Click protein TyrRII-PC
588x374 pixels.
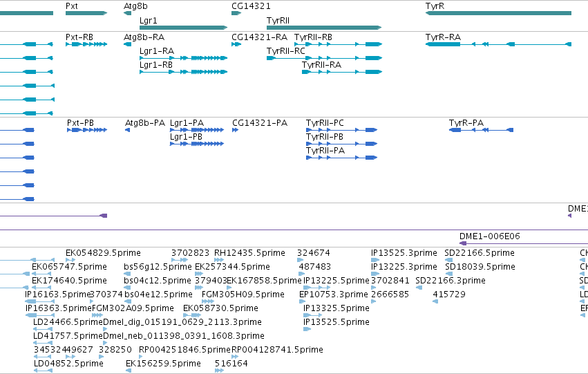point(325,123)
